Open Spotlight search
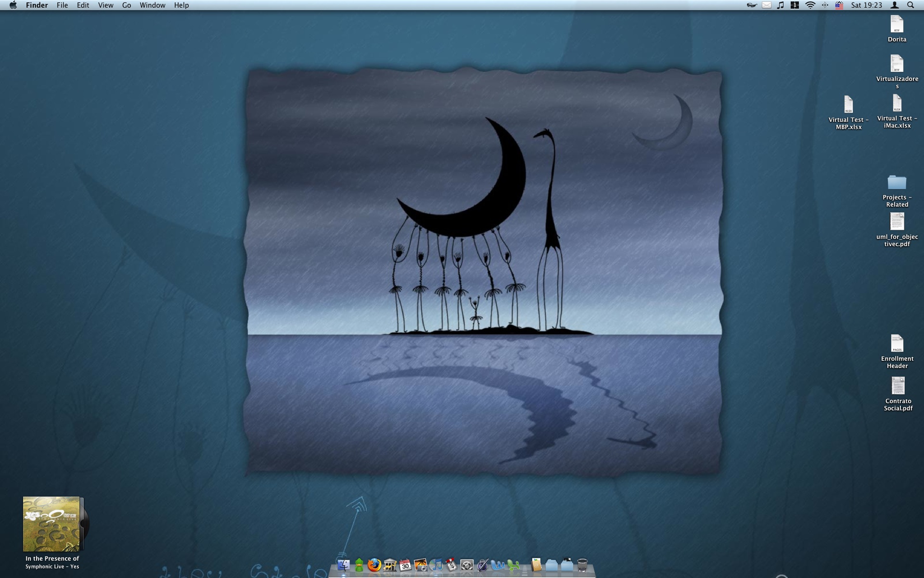This screenshot has width=924, height=578. coord(911,5)
